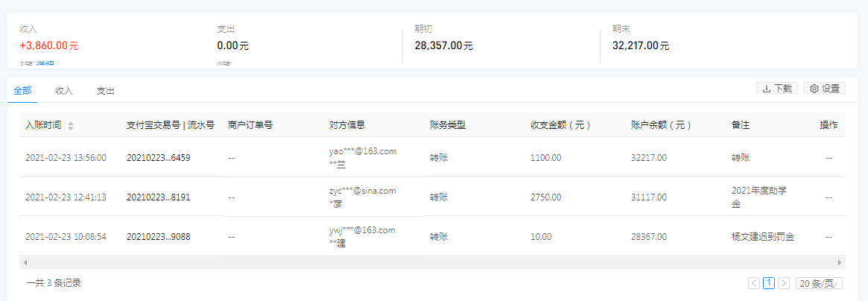
Task: Click the 下载 download button
Action: click(776, 88)
